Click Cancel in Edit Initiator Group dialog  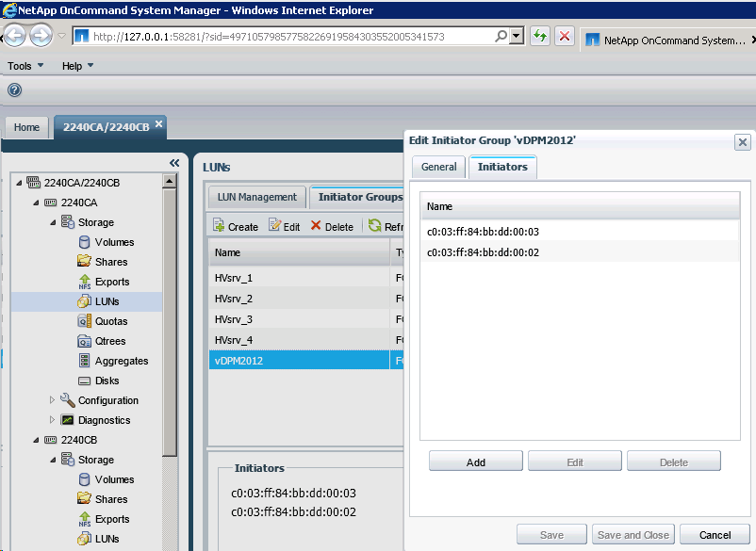click(715, 535)
